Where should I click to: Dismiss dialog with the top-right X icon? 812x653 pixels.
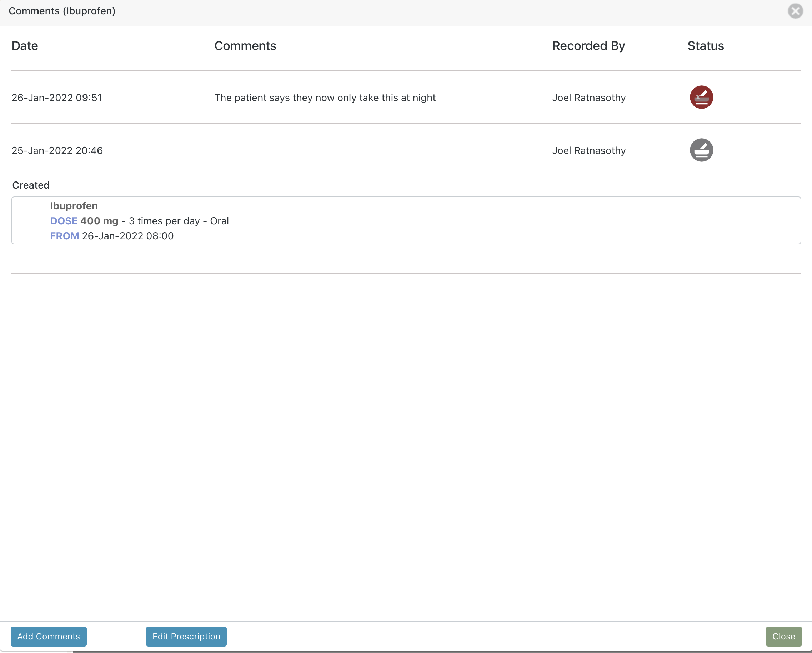point(795,11)
